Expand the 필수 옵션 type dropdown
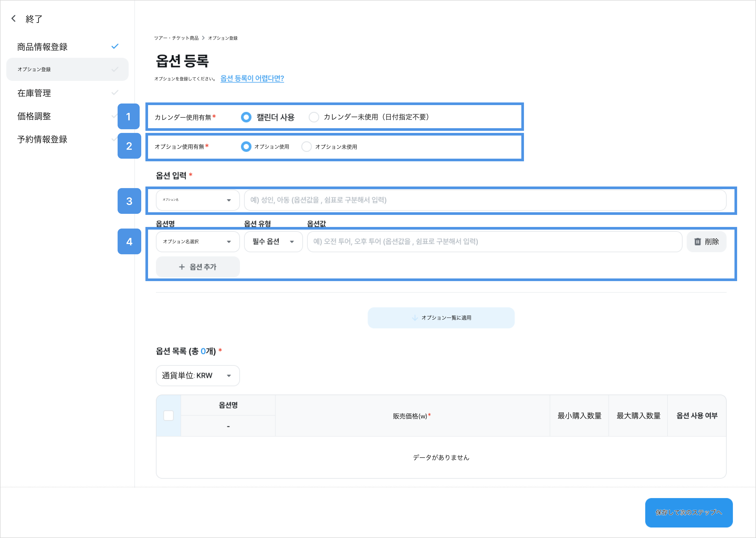The width and height of the screenshot is (756, 538). 274,241
